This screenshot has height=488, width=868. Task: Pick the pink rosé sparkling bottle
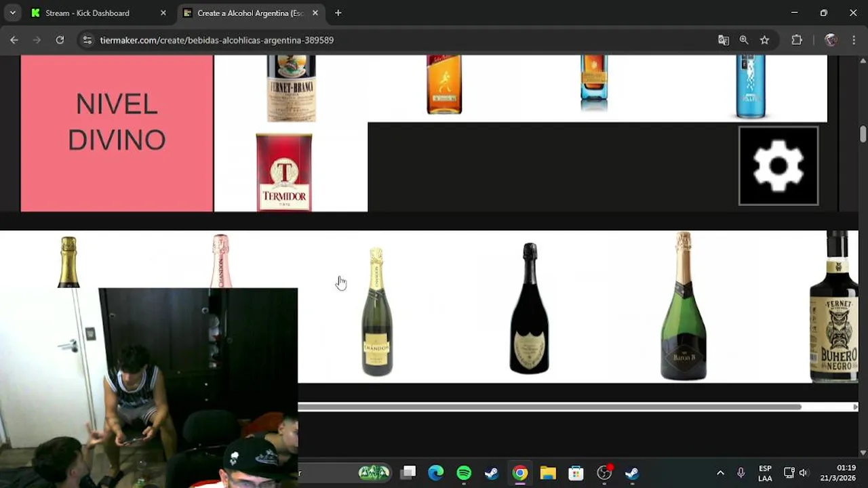[220, 261]
